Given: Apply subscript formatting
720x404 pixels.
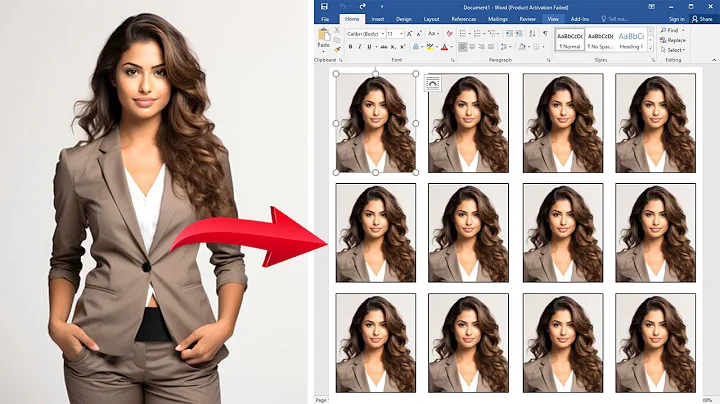Looking at the screenshot, I should [393, 47].
